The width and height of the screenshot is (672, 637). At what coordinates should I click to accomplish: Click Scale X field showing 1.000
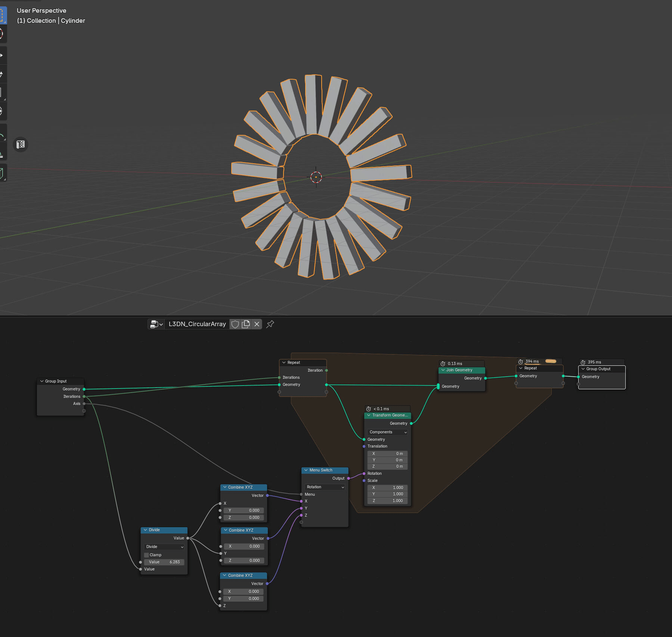click(x=388, y=488)
